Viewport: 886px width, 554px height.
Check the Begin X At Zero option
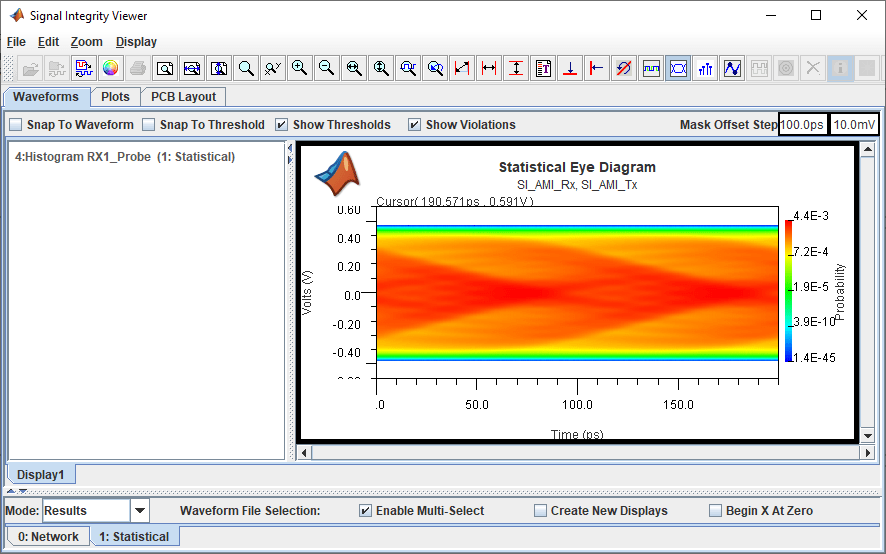pos(715,510)
